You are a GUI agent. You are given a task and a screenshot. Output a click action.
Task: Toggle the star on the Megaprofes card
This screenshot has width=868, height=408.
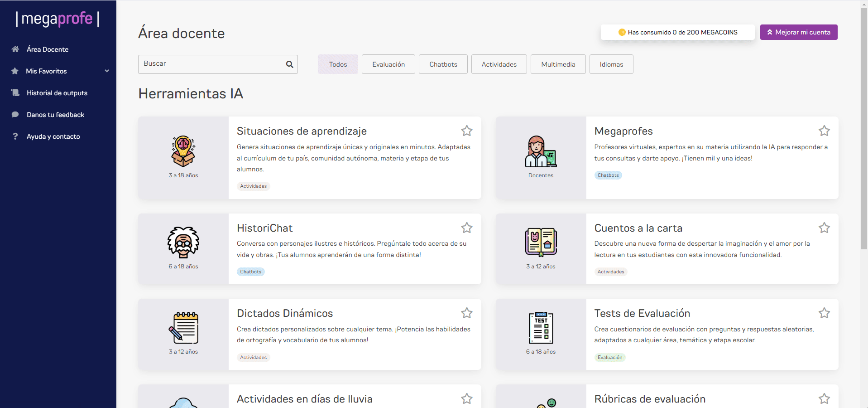[x=824, y=131]
